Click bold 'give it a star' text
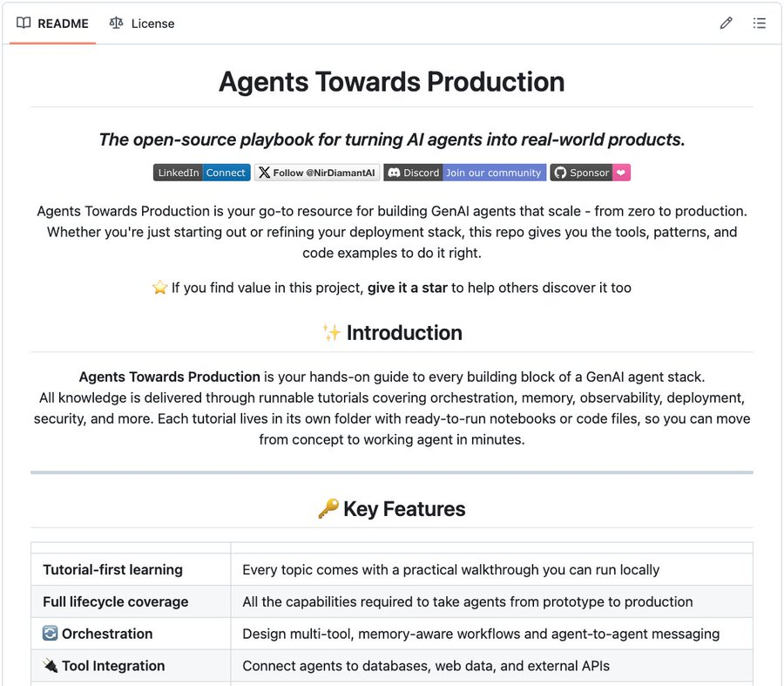This screenshot has height=686, width=784. 407,288
